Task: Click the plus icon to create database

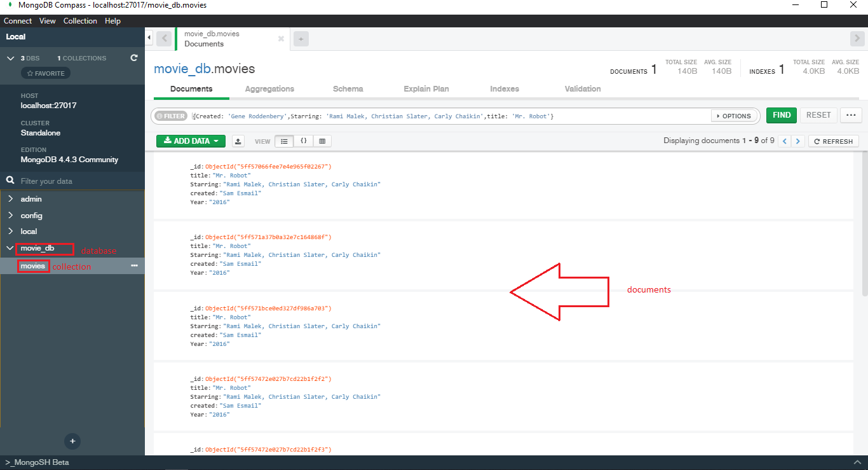Action: [x=72, y=441]
